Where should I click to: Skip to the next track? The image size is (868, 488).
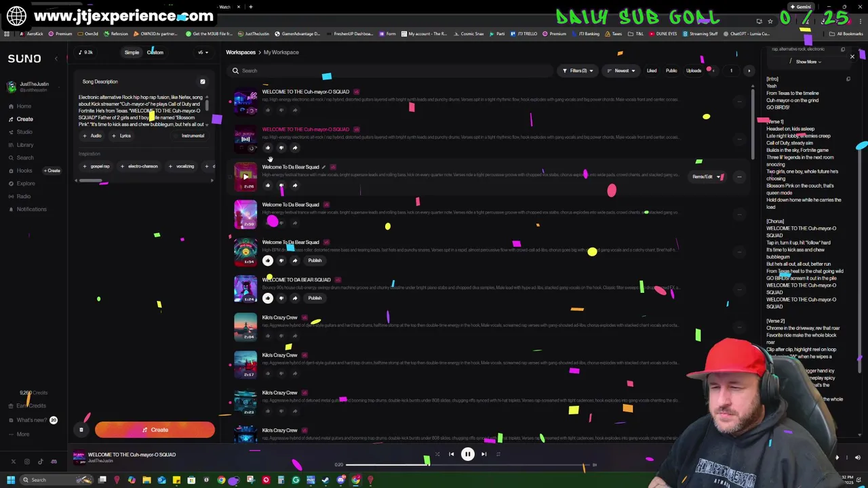(484, 454)
